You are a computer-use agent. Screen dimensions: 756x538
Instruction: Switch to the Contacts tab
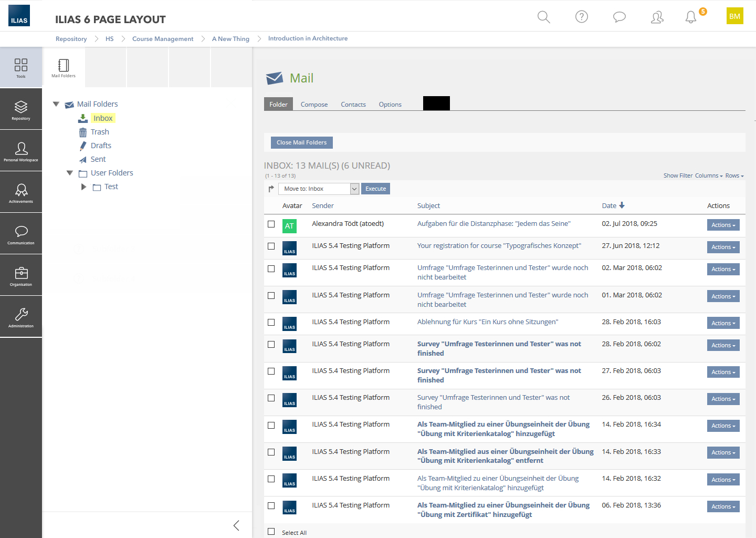353,105
